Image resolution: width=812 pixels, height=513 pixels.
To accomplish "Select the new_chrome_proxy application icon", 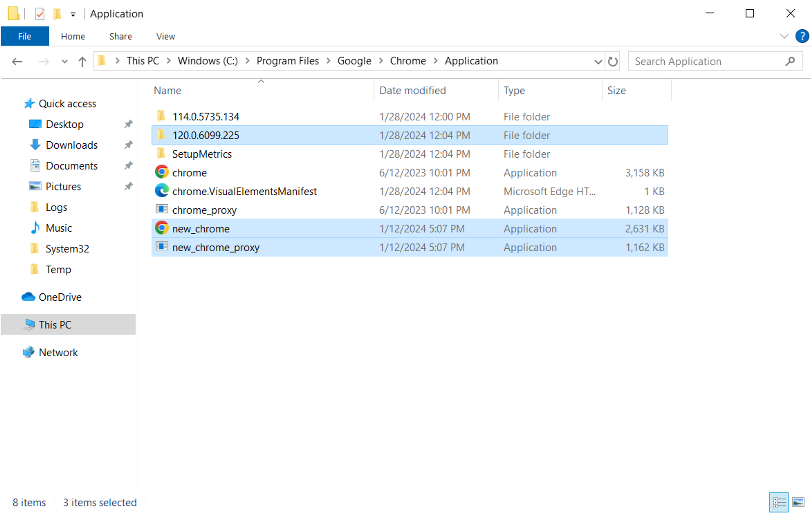I will pyautogui.click(x=162, y=247).
